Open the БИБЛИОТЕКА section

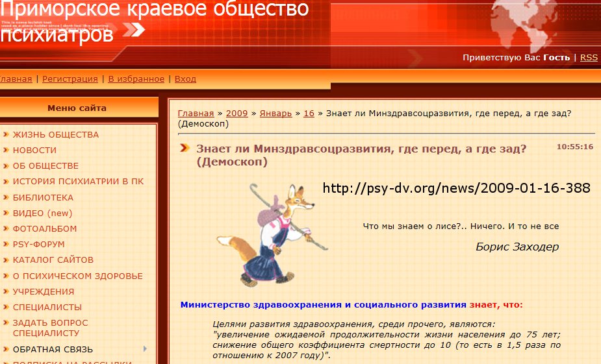[43, 198]
